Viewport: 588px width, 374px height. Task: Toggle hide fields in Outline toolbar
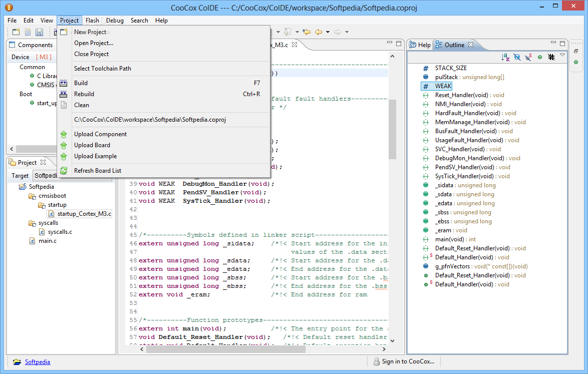pos(517,57)
